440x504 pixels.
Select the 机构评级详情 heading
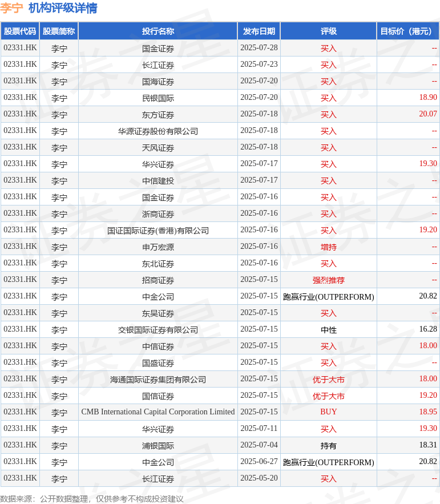(63, 8)
